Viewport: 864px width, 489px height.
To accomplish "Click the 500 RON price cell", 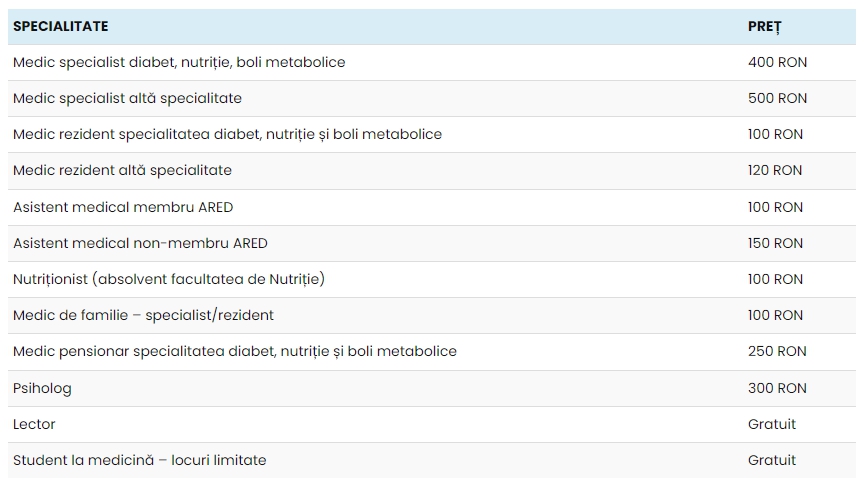I will point(777,98).
